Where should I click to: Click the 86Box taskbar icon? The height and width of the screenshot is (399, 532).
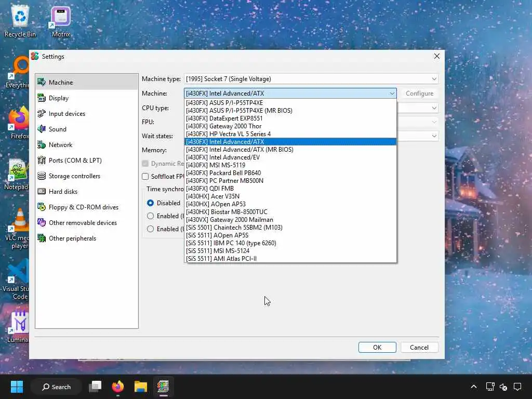(163, 387)
